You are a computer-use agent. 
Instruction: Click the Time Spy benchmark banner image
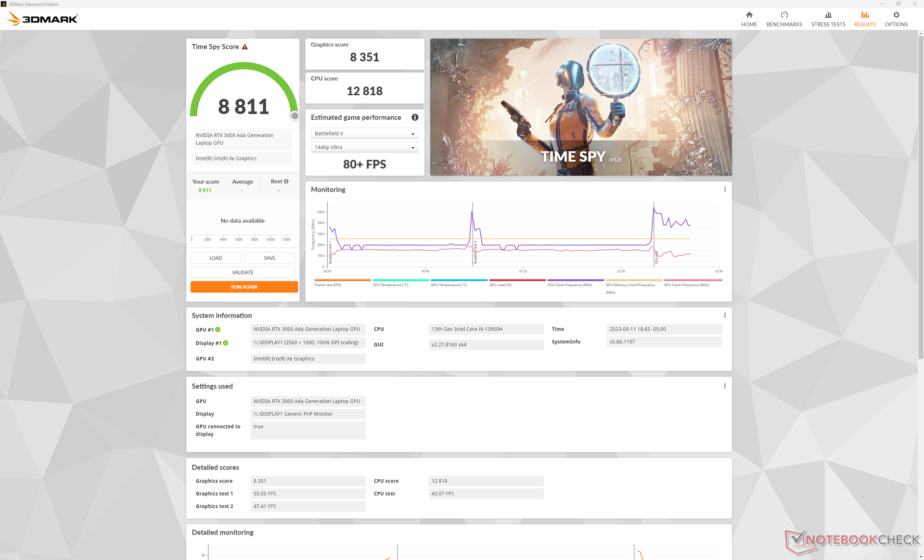click(580, 107)
